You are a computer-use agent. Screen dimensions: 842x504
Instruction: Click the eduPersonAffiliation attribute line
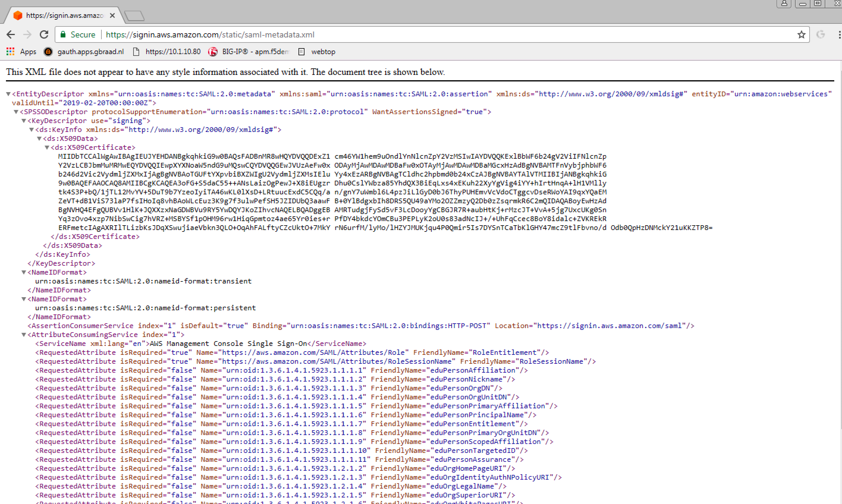(282, 371)
